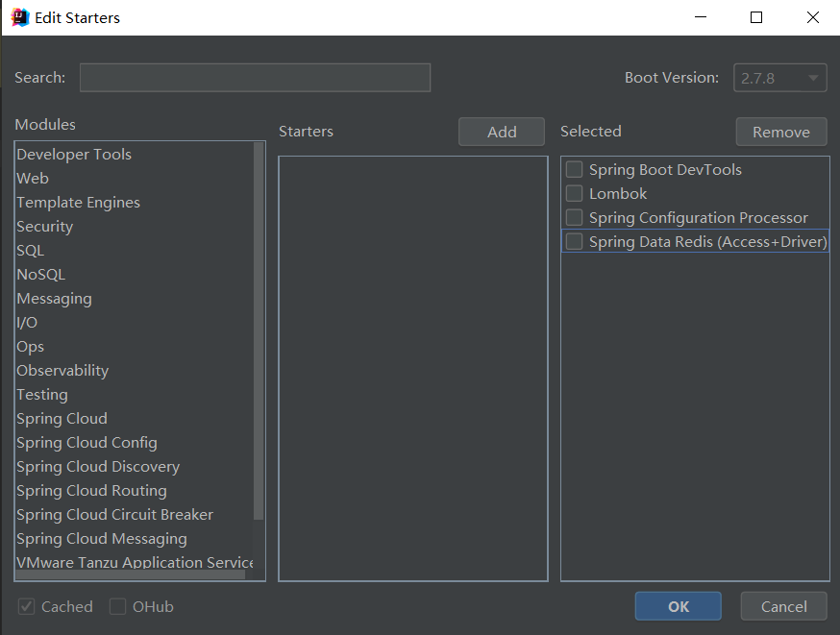Choose the Spring Cloud Discovery module
The image size is (840, 635).
[134, 467]
